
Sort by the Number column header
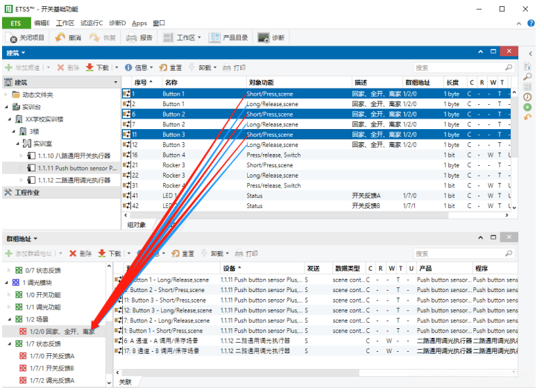point(143,83)
